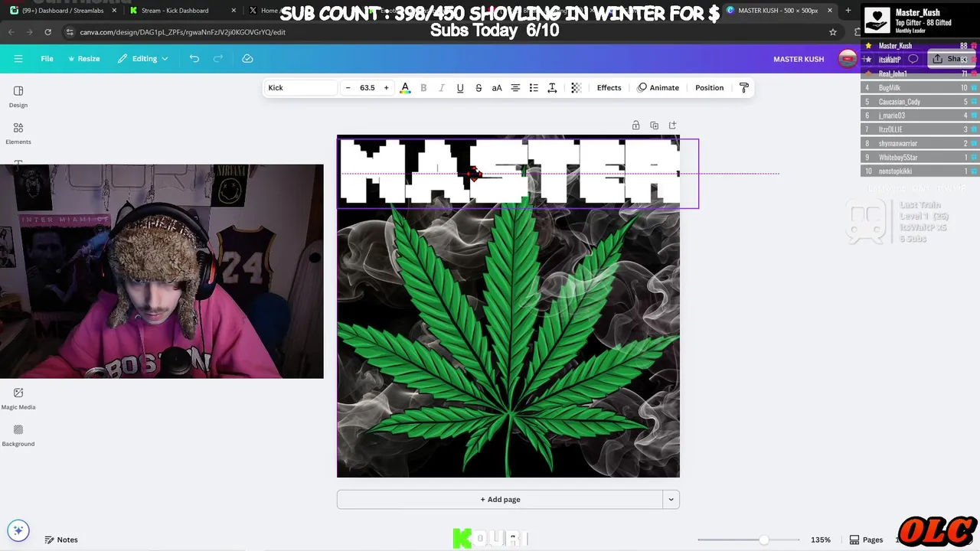Viewport: 980px width, 551px height.
Task: Expand the Editing mode dropdown
Action: pos(142,59)
